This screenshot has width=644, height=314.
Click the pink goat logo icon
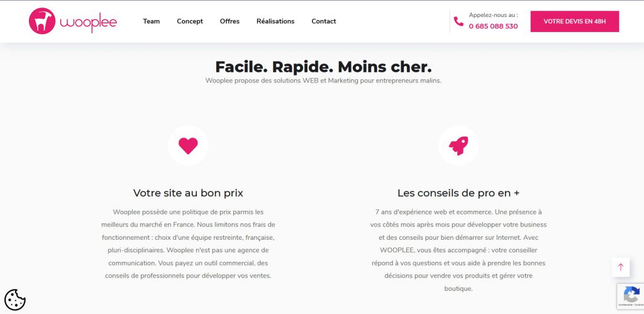pos(42,21)
